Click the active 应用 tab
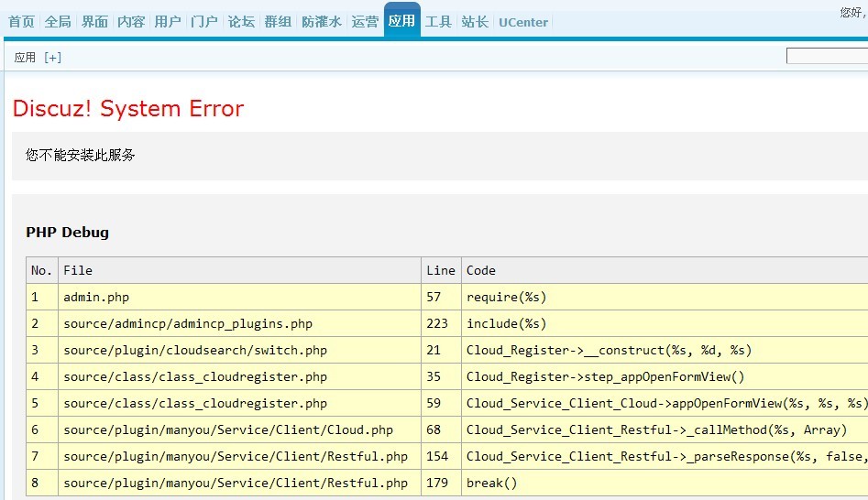Screen dimensions: 868x500 coord(401,20)
